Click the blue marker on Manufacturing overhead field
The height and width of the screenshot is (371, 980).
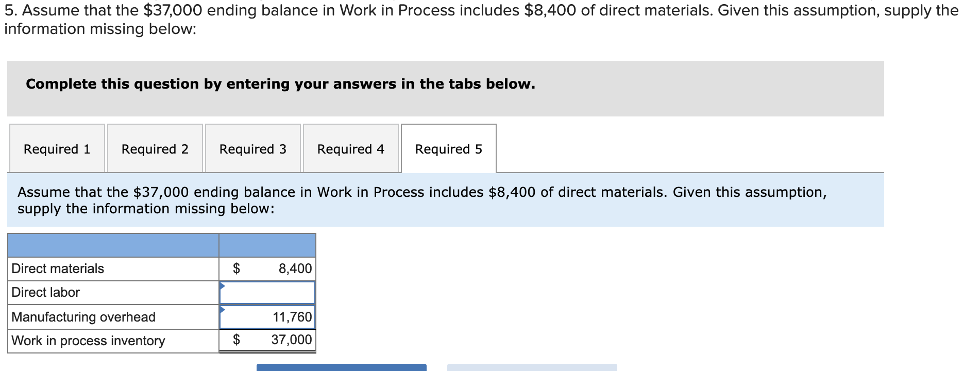tap(223, 309)
